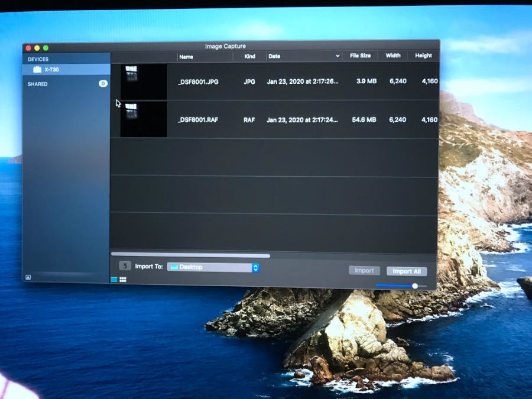Click the SHARED section count badge

point(103,84)
